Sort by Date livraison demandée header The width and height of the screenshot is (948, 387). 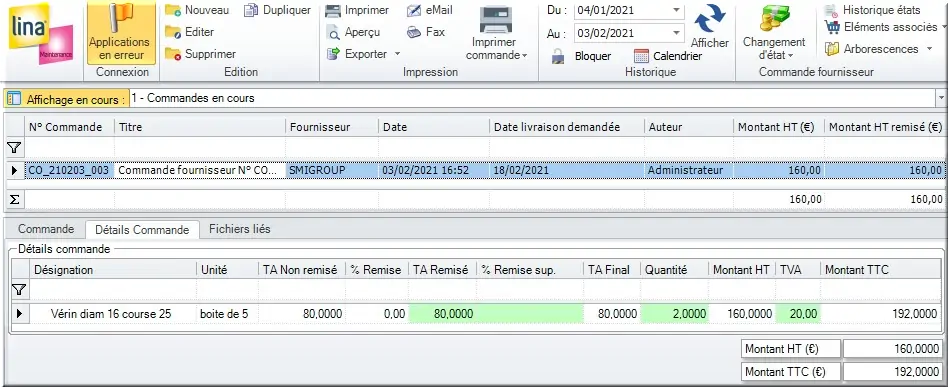tap(567, 127)
